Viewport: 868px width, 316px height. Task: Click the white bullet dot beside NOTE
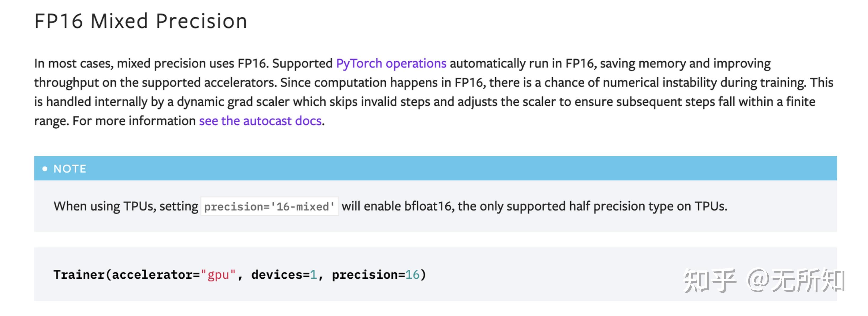click(45, 169)
